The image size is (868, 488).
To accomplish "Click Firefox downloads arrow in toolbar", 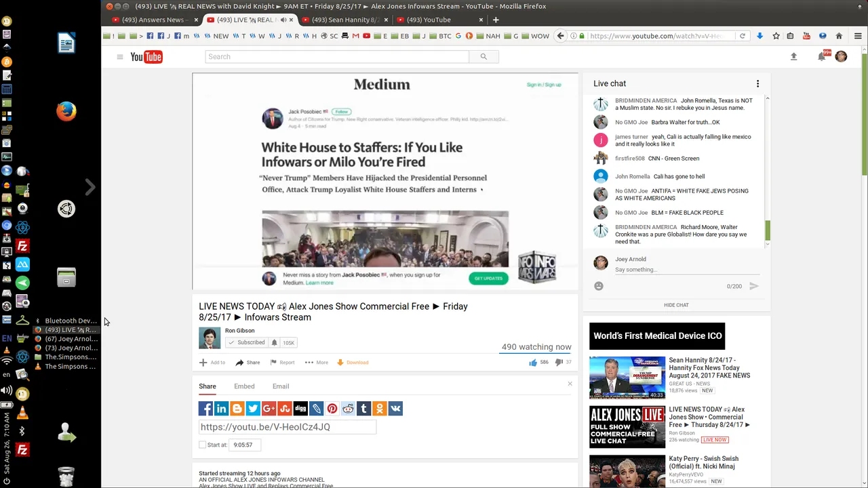I will tap(759, 36).
